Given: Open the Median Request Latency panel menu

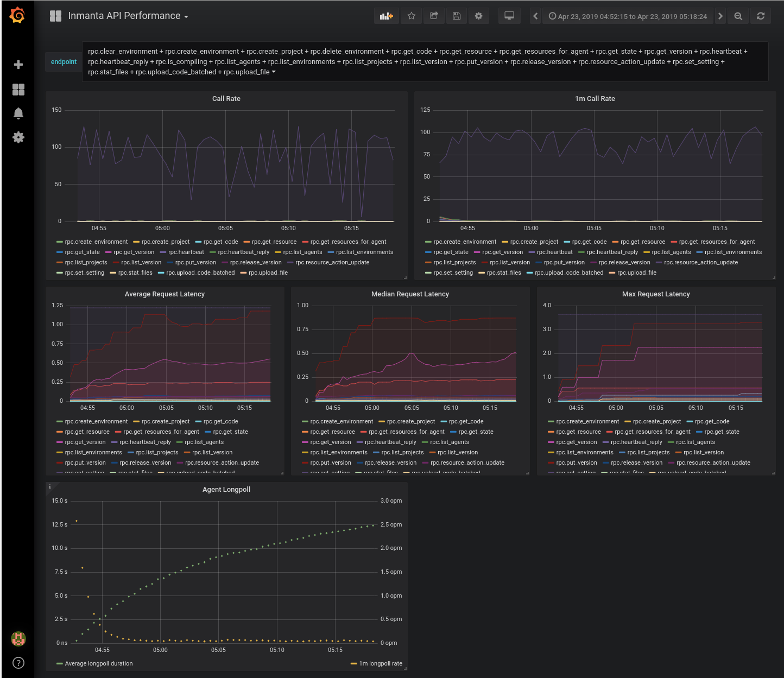Looking at the screenshot, I should (x=410, y=294).
